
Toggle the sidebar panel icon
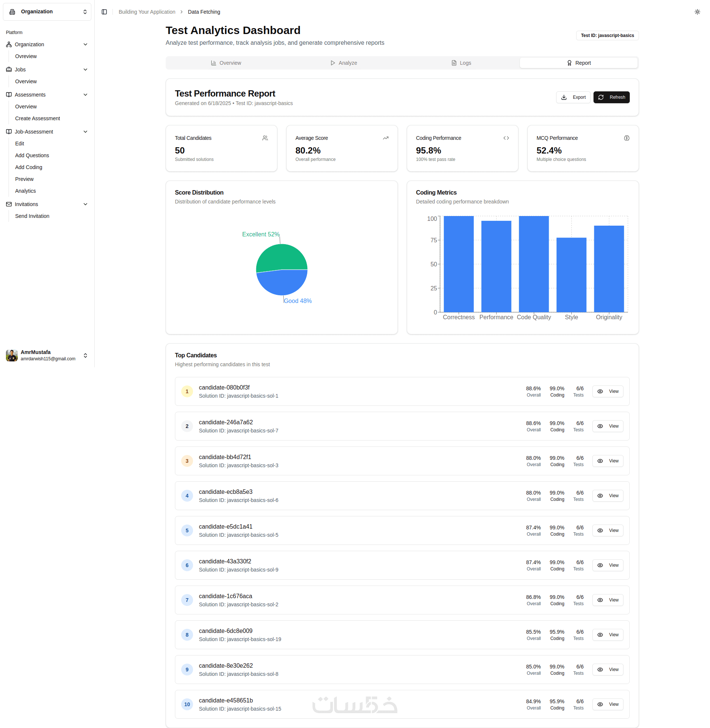[104, 12]
